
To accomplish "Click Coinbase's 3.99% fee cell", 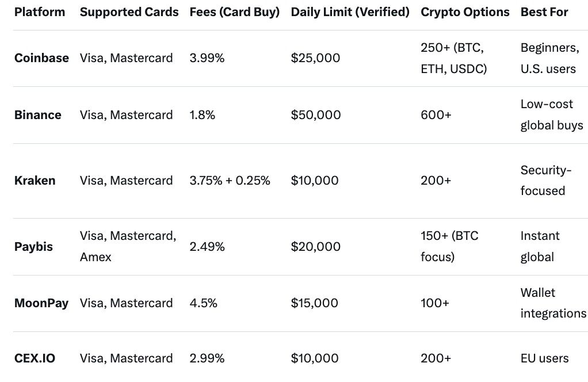I will (x=207, y=58).
